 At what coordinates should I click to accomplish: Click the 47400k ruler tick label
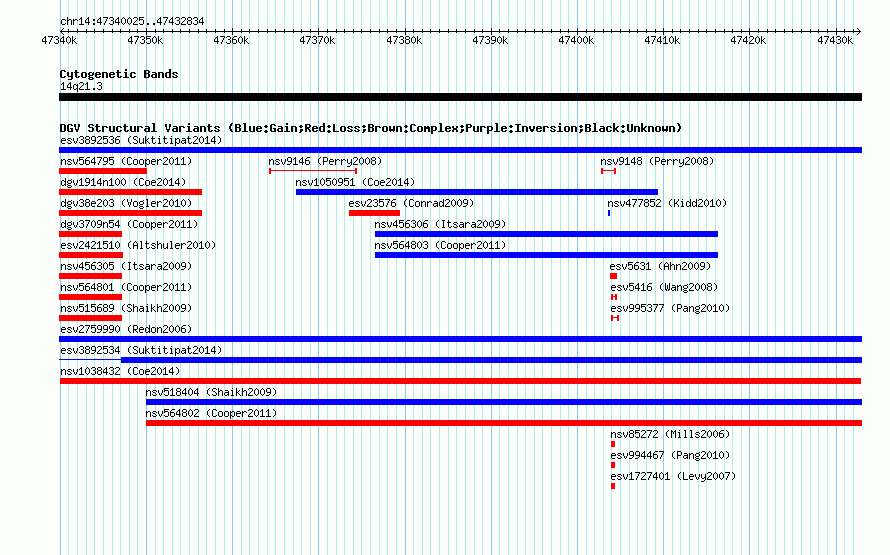tap(576, 40)
